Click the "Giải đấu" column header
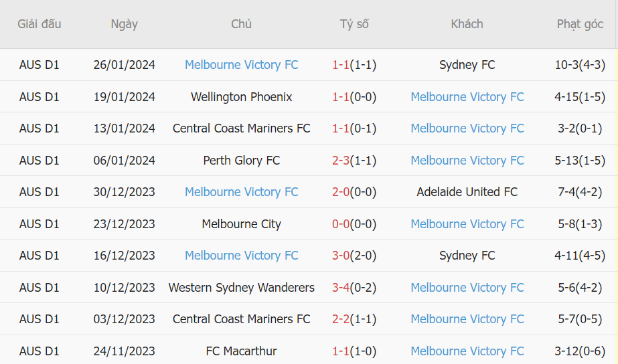Image resolution: width=618 pixels, height=364 pixels. 39,24
